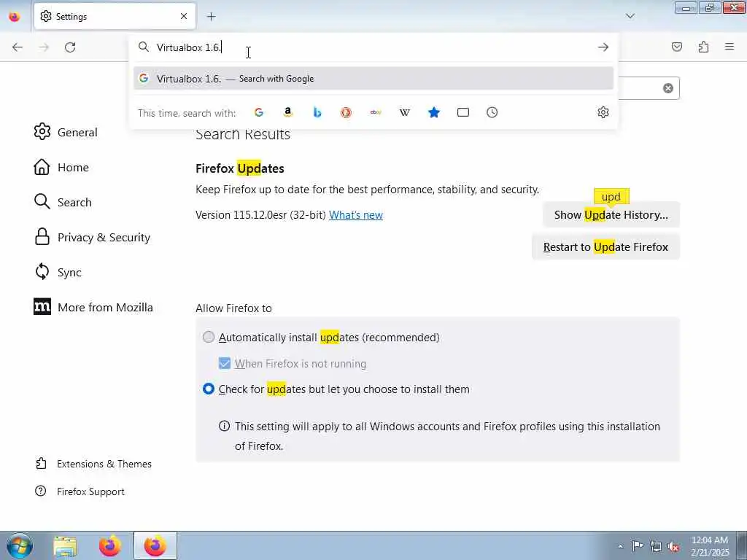
Task: Open Windows Explorer from taskbar
Action: [65, 545]
